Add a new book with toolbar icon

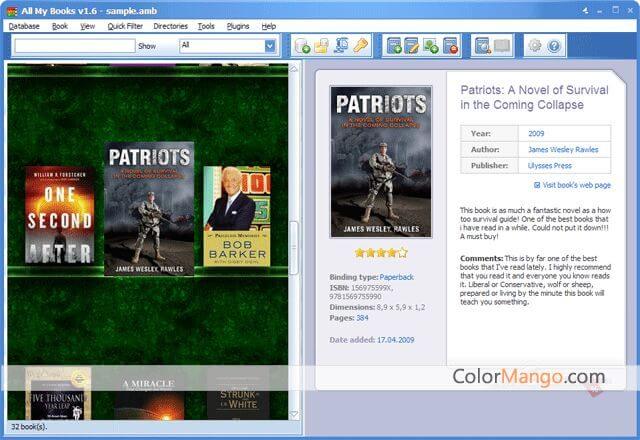[x=394, y=46]
